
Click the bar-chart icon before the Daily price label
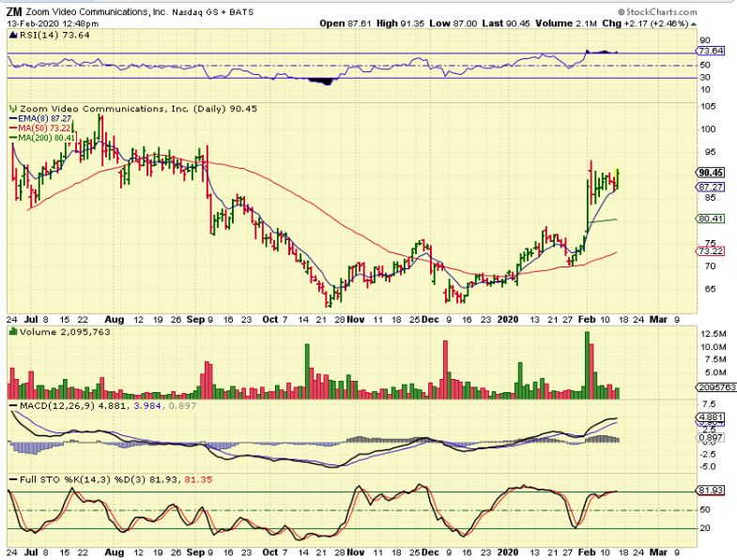pyautogui.click(x=14, y=109)
